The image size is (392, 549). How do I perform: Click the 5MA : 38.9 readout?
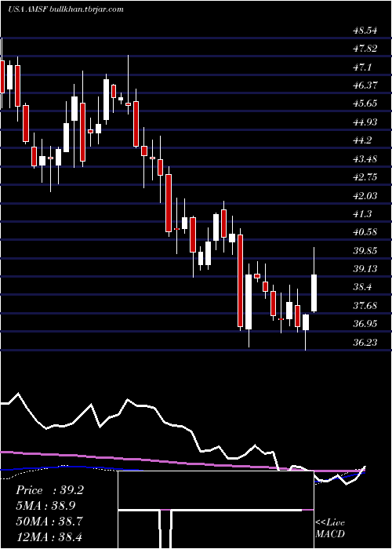[45, 506]
